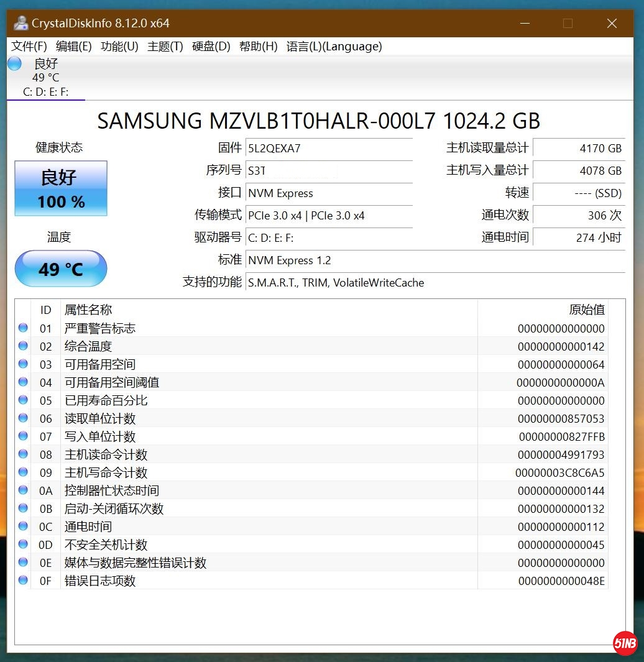This screenshot has width=644, height=662.
Task: Click the CrystalDiskInfo app icon in title bar
Action: coord(21,24)
